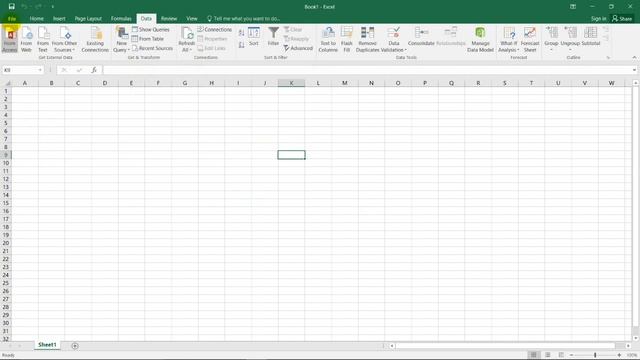Screen dimensions: 640x360
Task: Click the Subtotal icon
Action: pyautogui.click(x=591, y=33)
